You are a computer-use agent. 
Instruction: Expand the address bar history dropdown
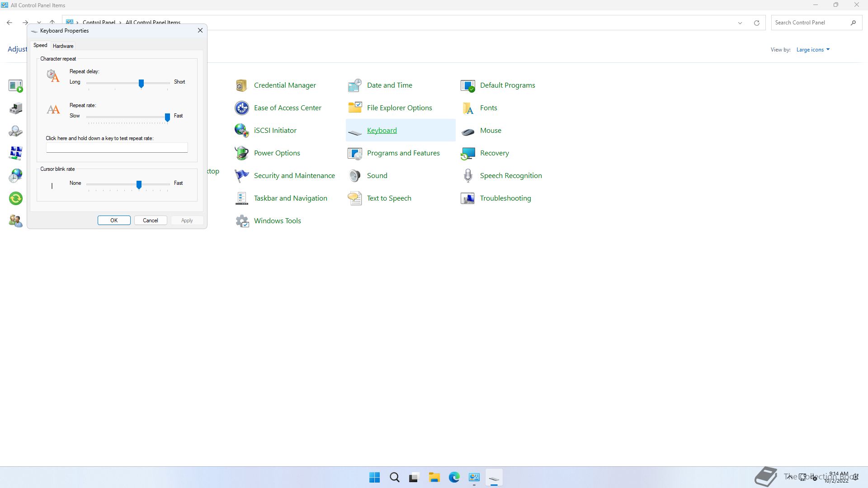pos(740,23)
